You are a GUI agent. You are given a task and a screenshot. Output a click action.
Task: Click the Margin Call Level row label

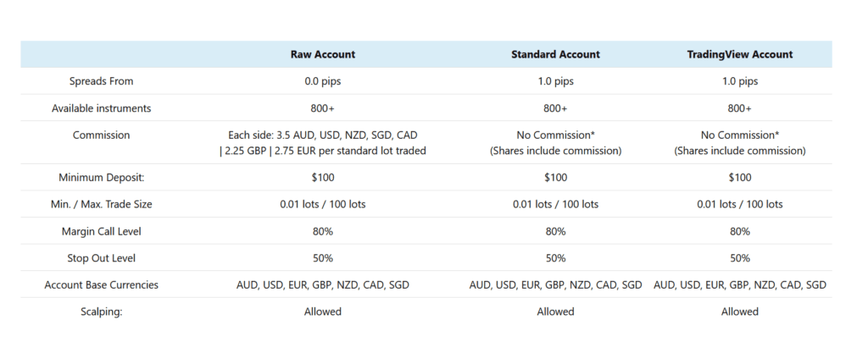[102, 231]
